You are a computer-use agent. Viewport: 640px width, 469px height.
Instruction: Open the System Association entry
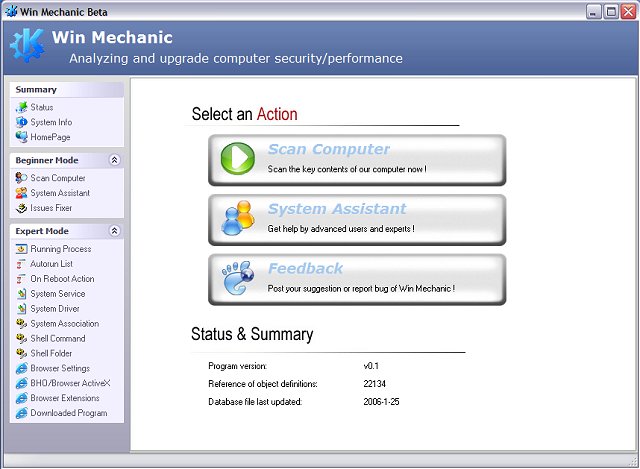pyautogui.click(x=64, y=323)
